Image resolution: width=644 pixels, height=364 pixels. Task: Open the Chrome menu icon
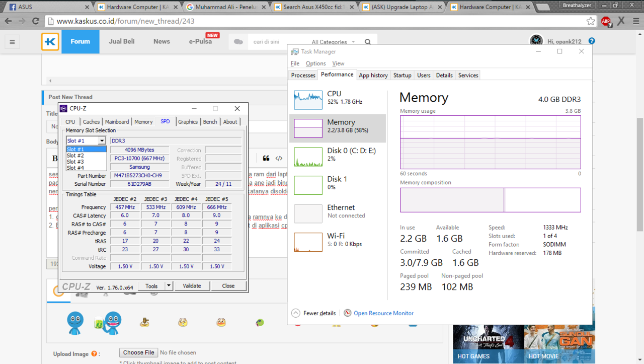(635, 21)
